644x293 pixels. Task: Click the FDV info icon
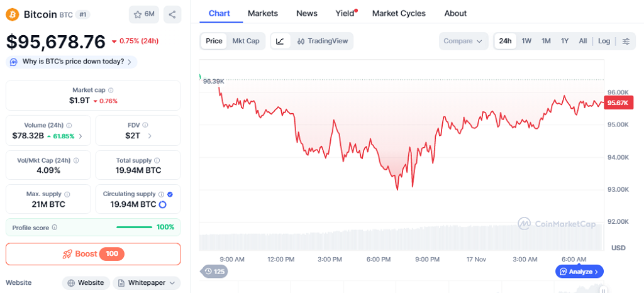[145, 125]
